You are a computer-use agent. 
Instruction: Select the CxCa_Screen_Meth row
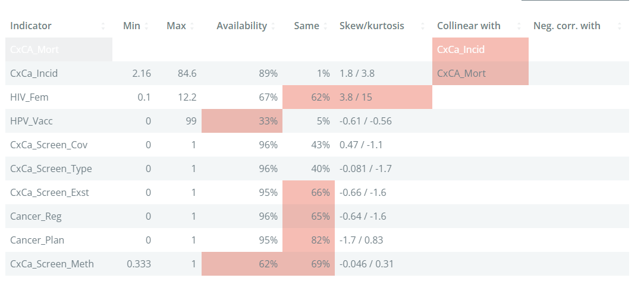point(317,264)
